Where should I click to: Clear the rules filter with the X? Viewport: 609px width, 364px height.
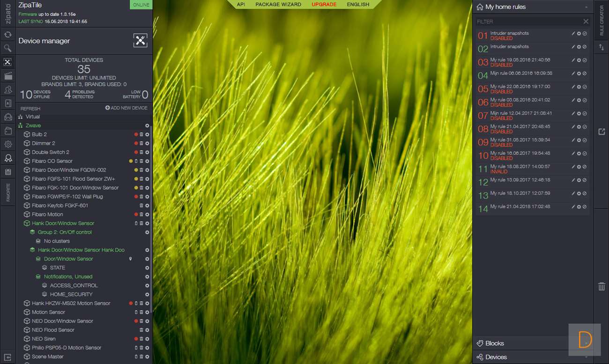click(586, 22)
